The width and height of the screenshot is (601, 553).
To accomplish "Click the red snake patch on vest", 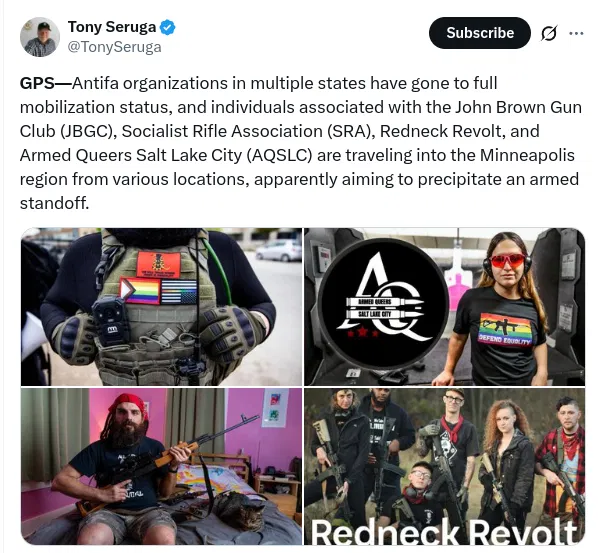I will (159, 264).
